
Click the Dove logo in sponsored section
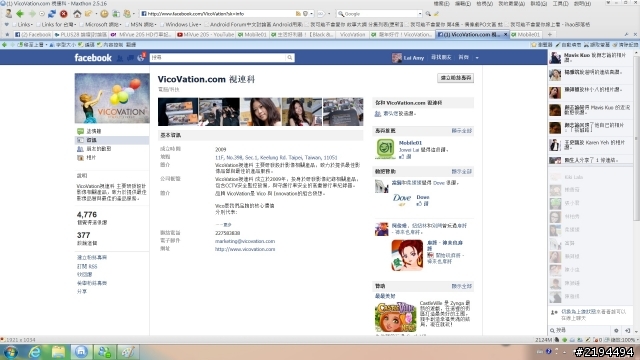pos(402,199)
